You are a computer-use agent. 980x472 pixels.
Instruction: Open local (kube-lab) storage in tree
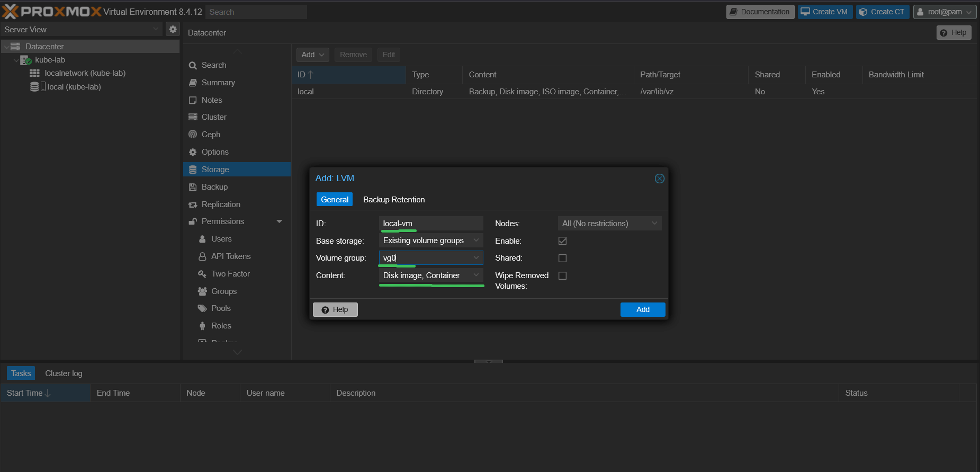tap(74, 87)
